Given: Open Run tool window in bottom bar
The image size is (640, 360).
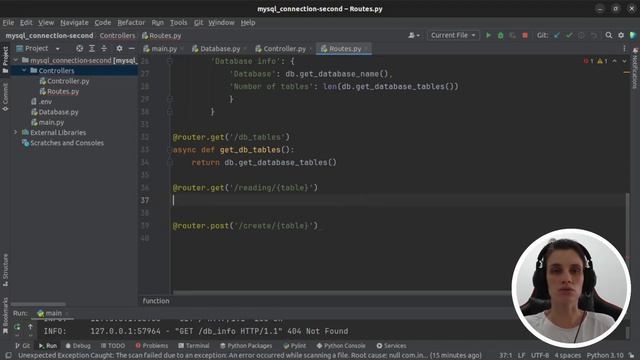Looking at the screenshot, I should coord(48,346).
